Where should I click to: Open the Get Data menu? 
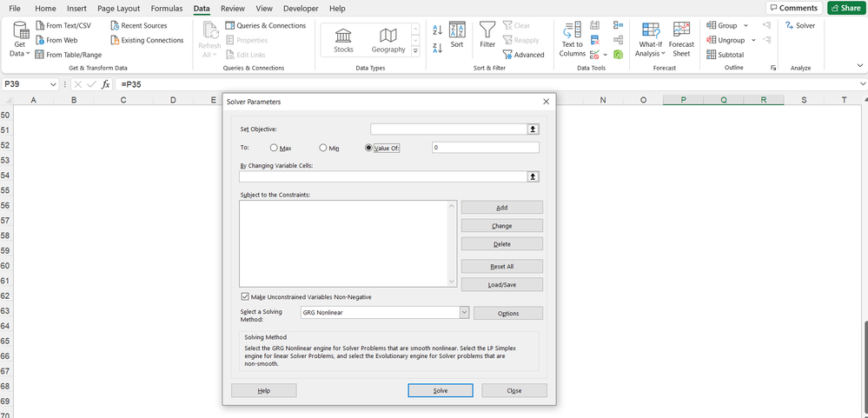pyautogui.click(x=21, y=40)
